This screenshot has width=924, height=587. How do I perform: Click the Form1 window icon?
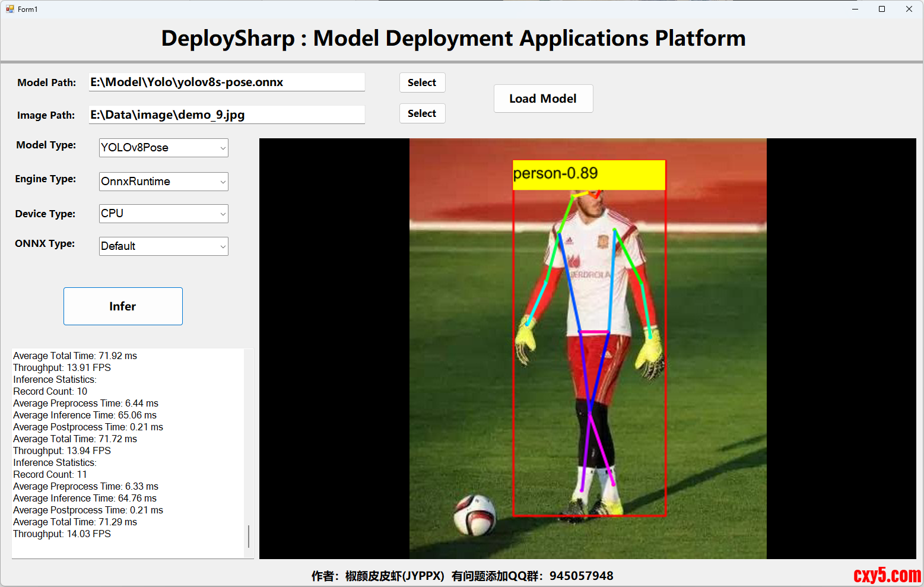coord(9,9)
